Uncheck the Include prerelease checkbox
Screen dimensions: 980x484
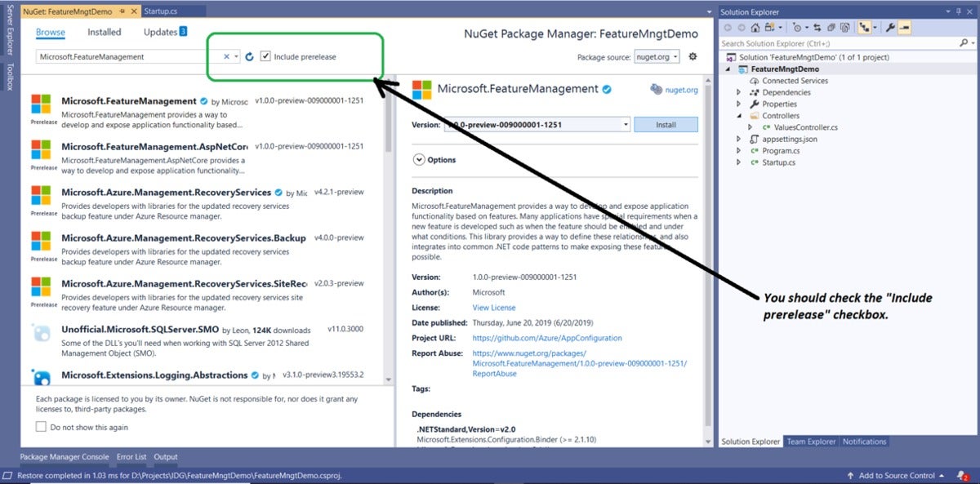tap(265, 57)
